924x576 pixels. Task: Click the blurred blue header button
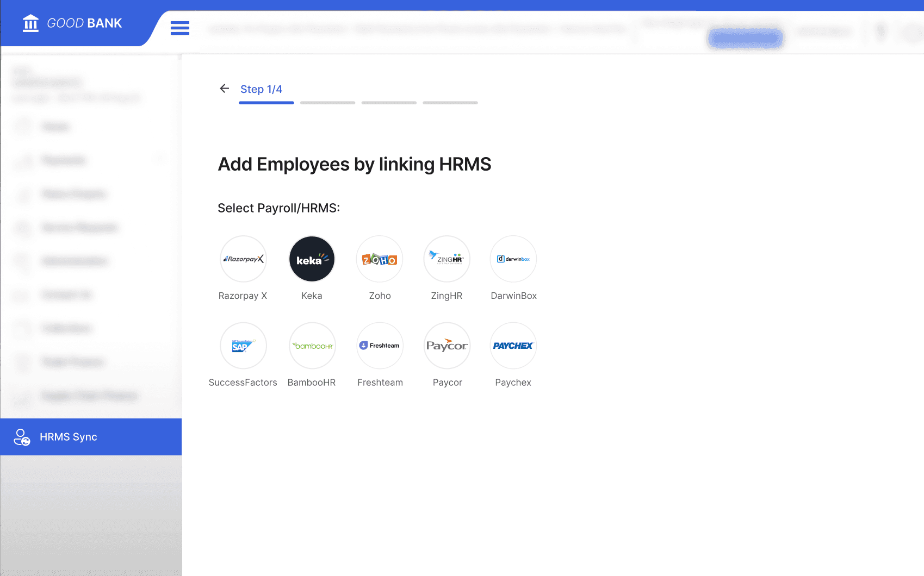click(x=746, y=37)
